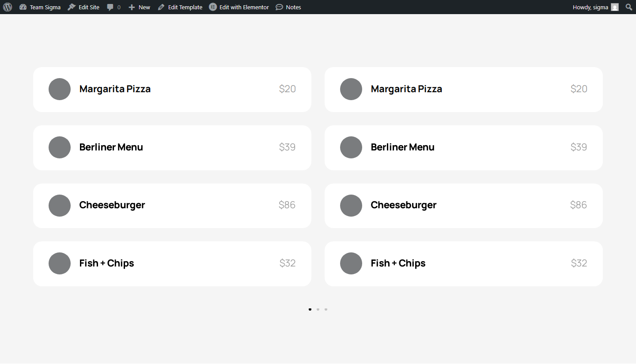Viewport: 636px width, 364px height.
Task: Open the right Fish + Chips title
Action: (398, 263)
